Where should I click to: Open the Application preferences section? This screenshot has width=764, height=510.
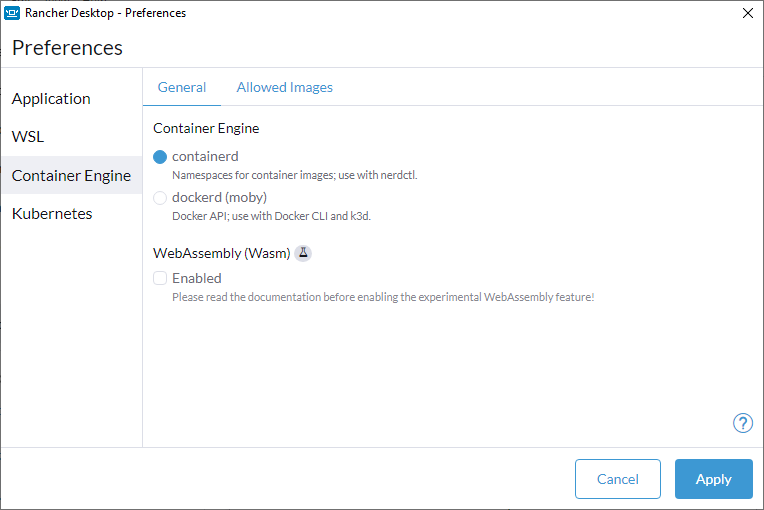tap(72, 98)
